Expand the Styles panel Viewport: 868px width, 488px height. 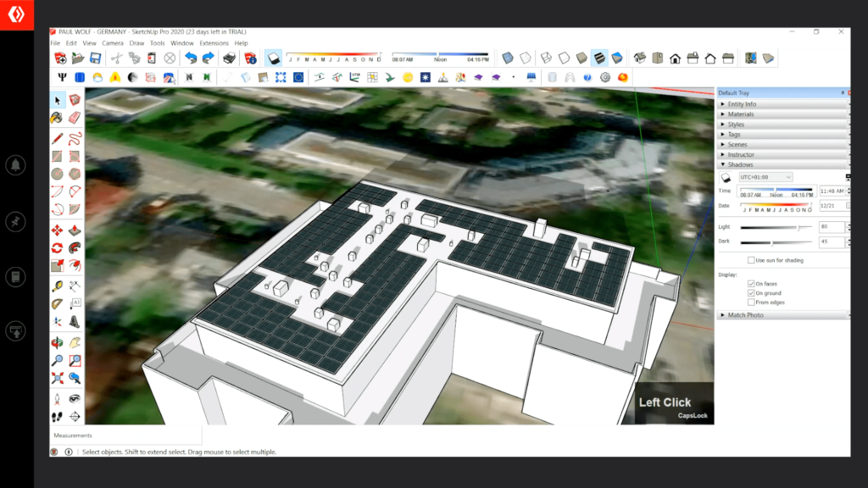(782, 125)
